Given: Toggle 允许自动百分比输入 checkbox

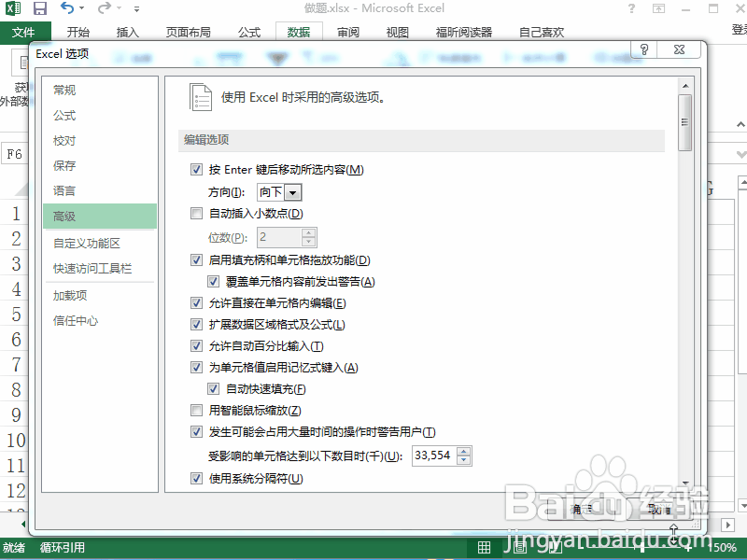Looking at the screenshot, I should pyautogui.click(x=196, y=345).
